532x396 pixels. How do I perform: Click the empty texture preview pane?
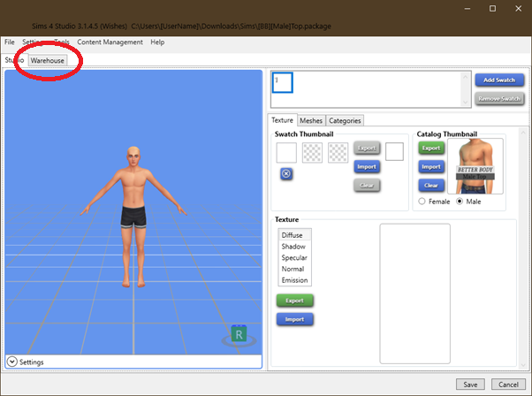click(x=415, y=293)
